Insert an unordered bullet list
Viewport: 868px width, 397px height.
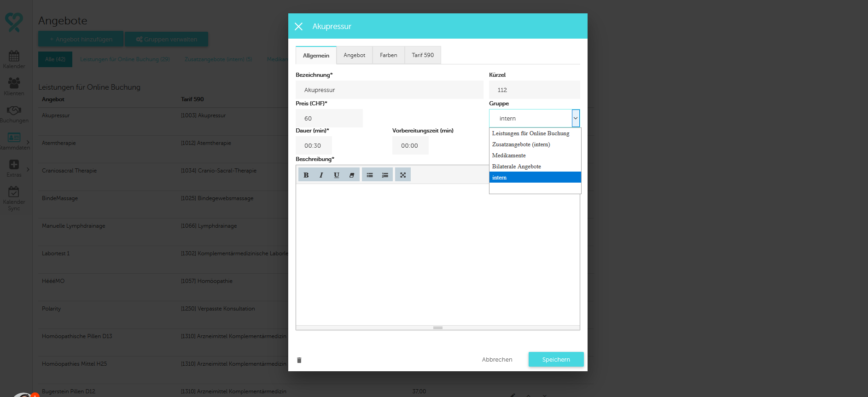point(370,175)
